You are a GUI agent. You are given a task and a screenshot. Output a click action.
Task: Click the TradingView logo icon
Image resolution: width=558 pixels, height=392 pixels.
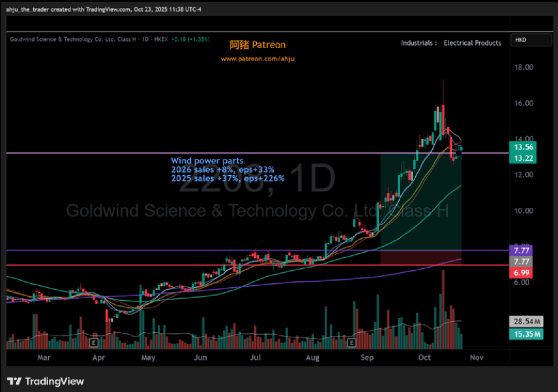(14, 381)
